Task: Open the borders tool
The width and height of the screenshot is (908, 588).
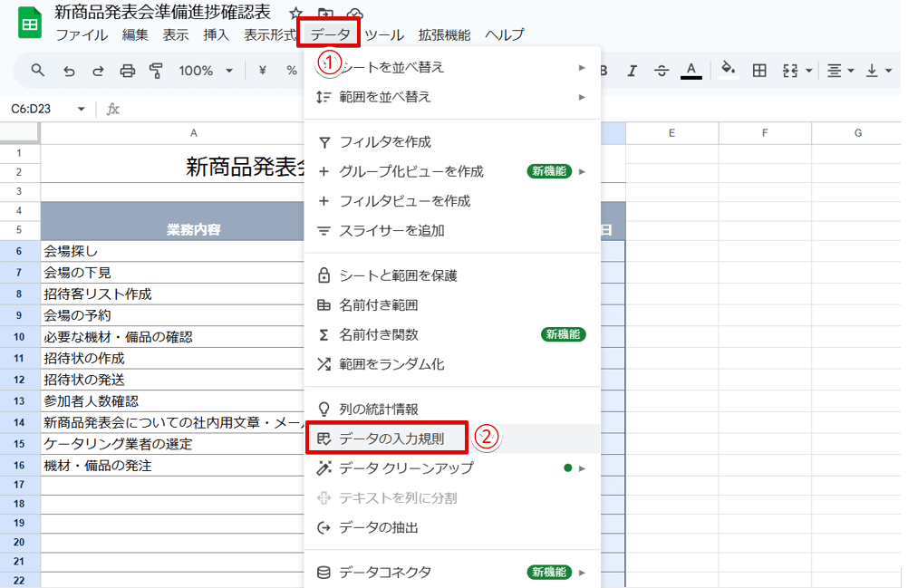Action: pyautogui.click(x=759, y=71)
